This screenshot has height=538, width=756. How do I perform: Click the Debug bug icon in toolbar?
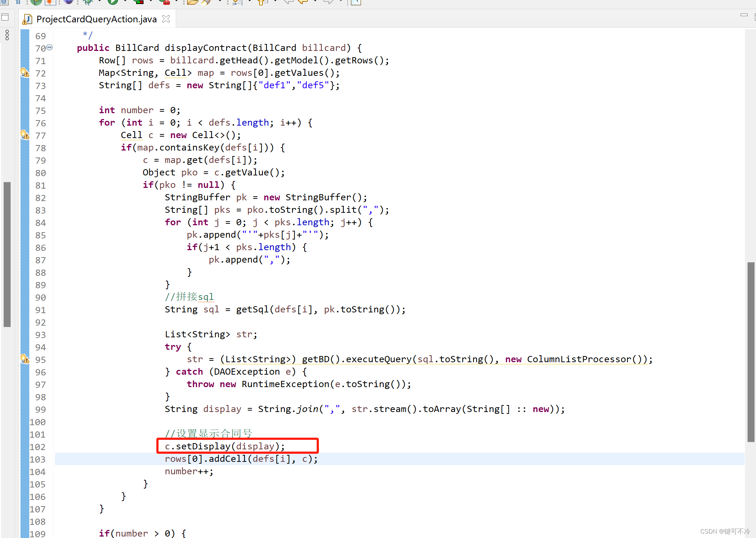point(88,1)
